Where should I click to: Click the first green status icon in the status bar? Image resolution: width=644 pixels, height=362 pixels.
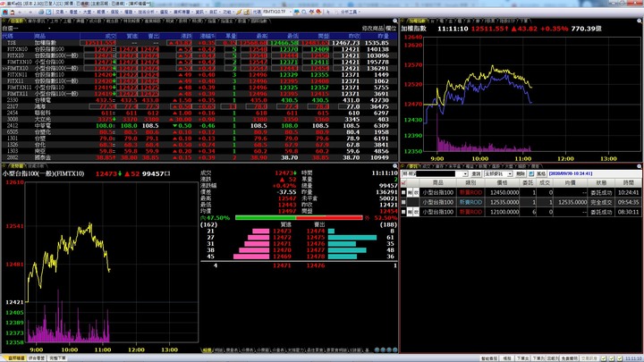pyautogui.click(x=604, y=358)
